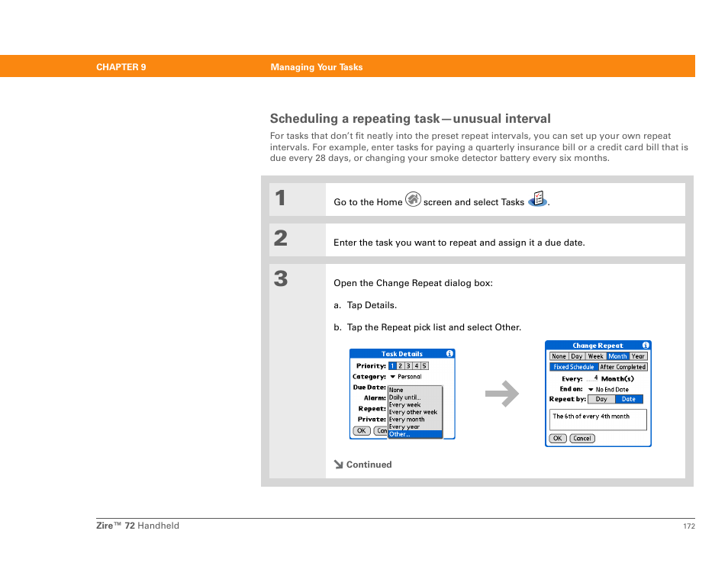Click the info icon on Change Repeat title bar

click(646, 346)
